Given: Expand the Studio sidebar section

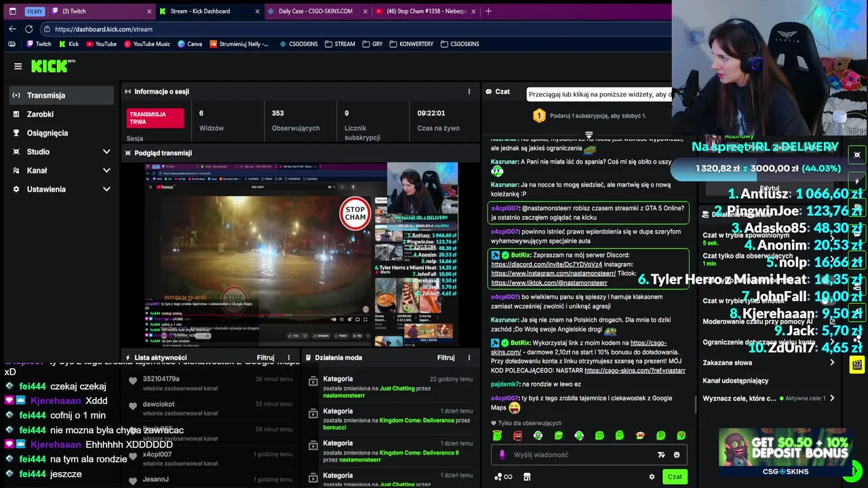Looking at the screenshot, I should point(106,152).
